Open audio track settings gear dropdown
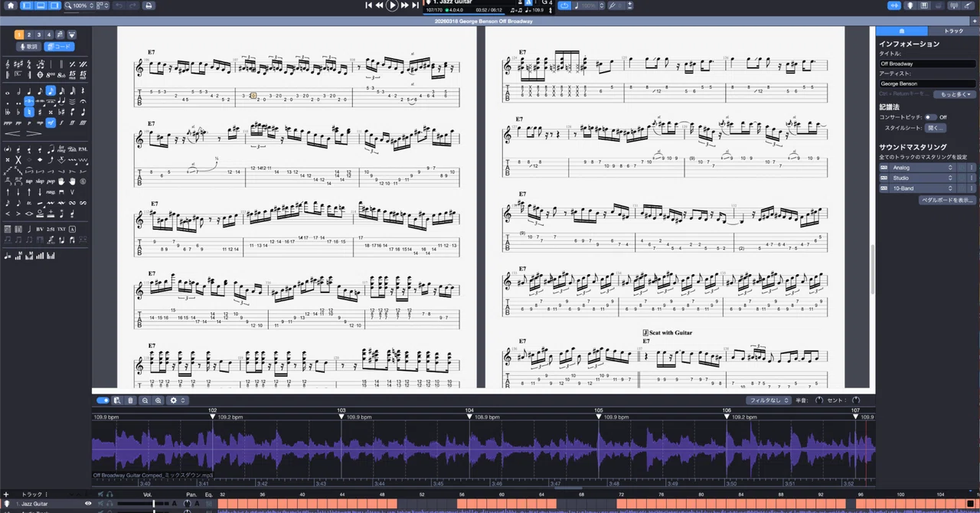Viewport: 980px width, 513px height. [x=178, y=400]
